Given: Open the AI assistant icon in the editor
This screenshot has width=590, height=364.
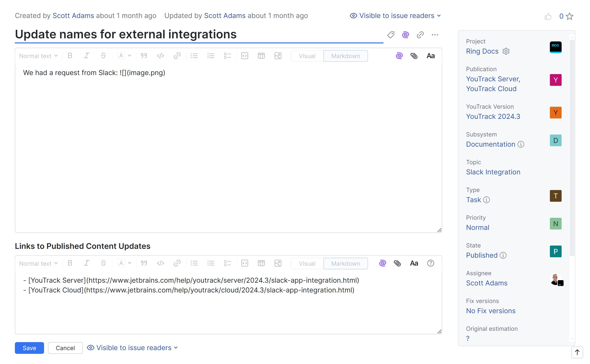Looking at the screenshot, I should click(399, 56).
